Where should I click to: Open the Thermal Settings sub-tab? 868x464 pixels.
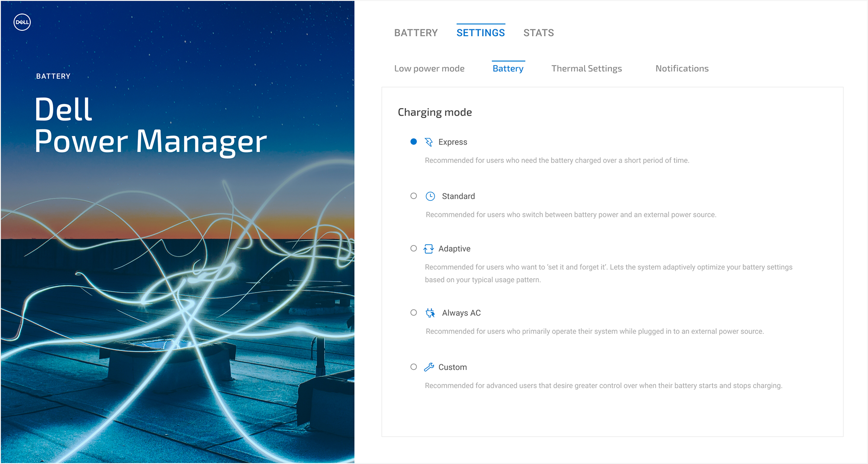point(587,69)
